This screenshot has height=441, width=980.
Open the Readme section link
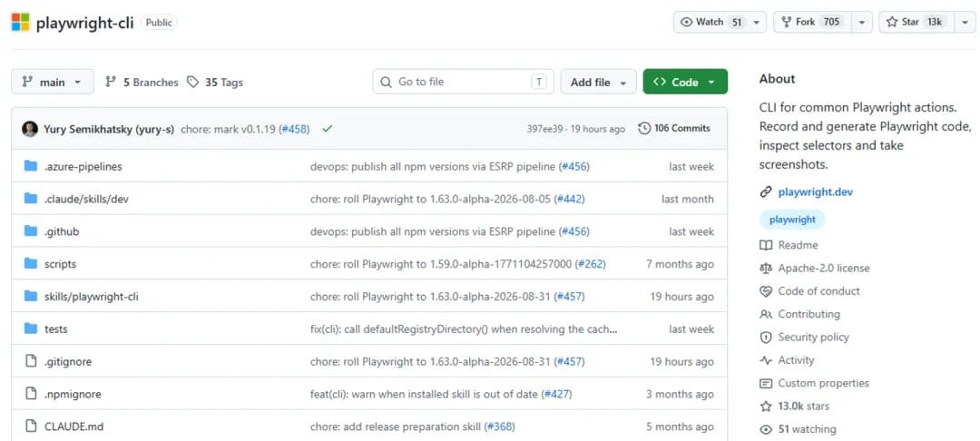[x=798, y=245]
